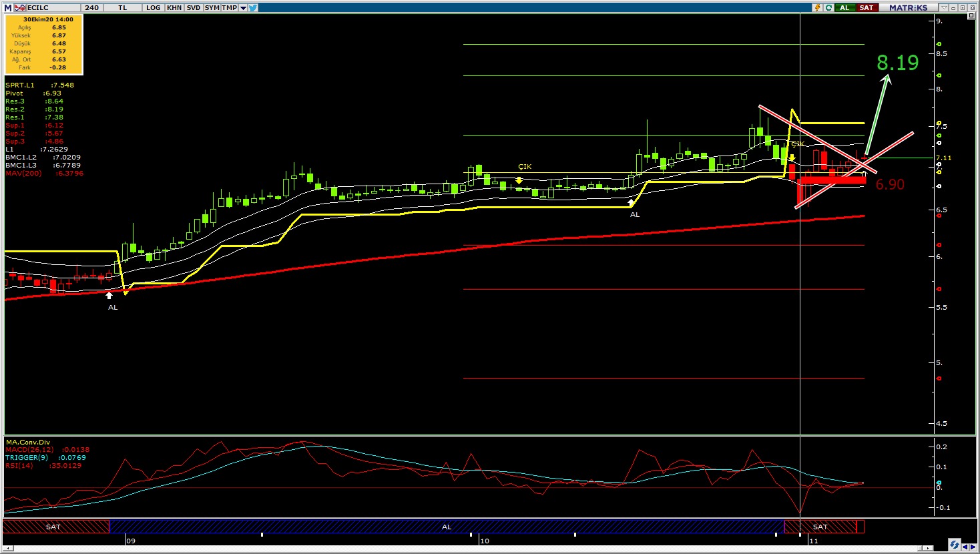Click the lightning bolt quick order icon
Viewport: 980px width, 554px height.
click(817, 7)
